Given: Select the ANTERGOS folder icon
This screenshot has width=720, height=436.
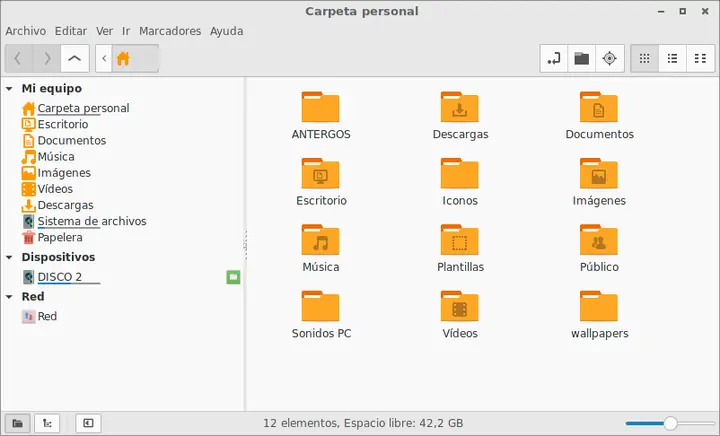Looking at the screenshot, I should point(321,107).
